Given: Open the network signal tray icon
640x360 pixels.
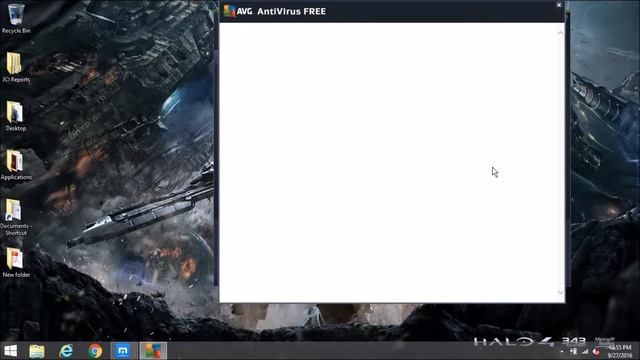Looking at the screenshot, I should pyautogui.click(x=585, y=351).
